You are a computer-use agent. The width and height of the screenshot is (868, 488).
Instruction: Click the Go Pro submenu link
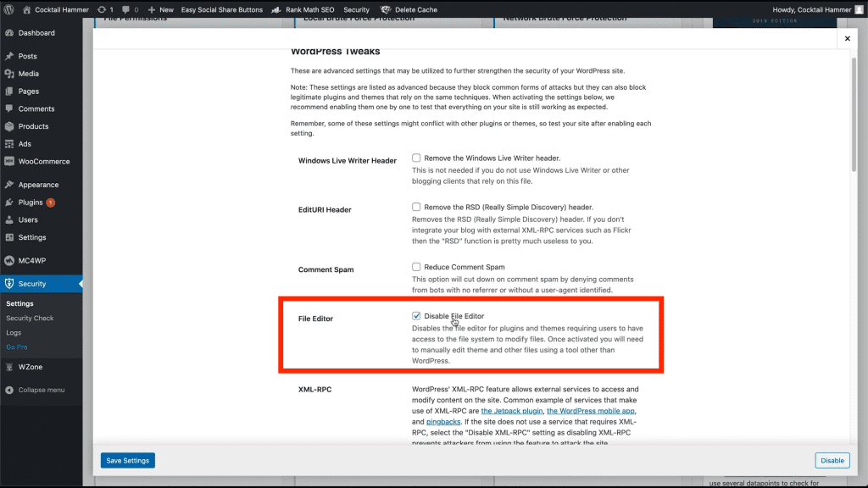[x=17, y=347]
